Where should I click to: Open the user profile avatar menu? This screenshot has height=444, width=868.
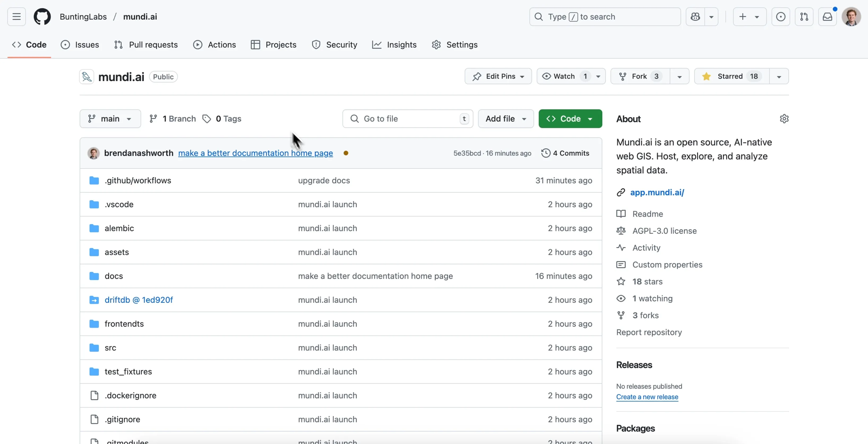(x=851, y=16)
